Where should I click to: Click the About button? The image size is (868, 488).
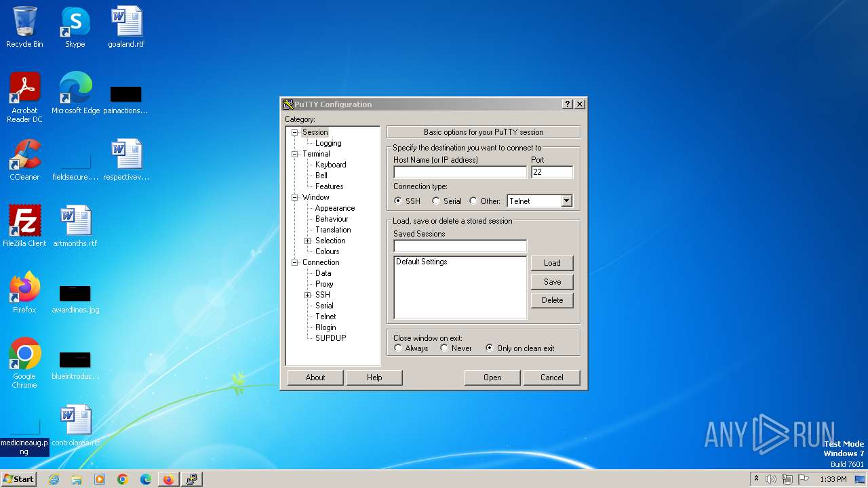[315, 378]
